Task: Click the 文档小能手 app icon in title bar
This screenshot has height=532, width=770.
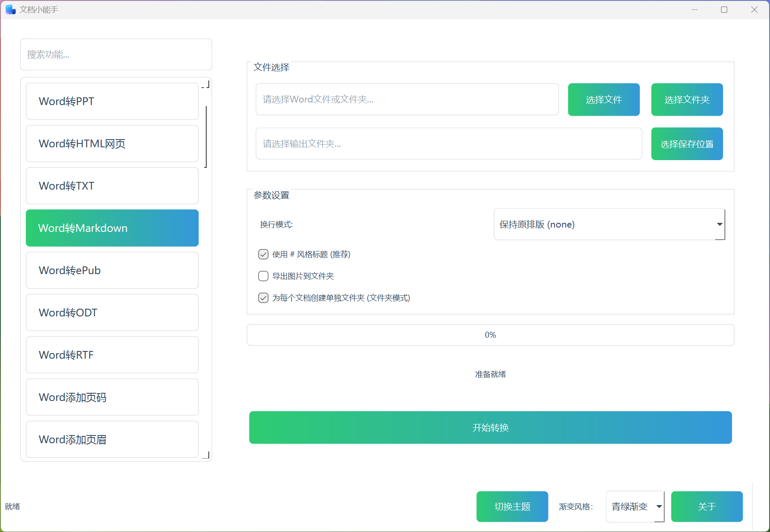Action: [10, 9]
